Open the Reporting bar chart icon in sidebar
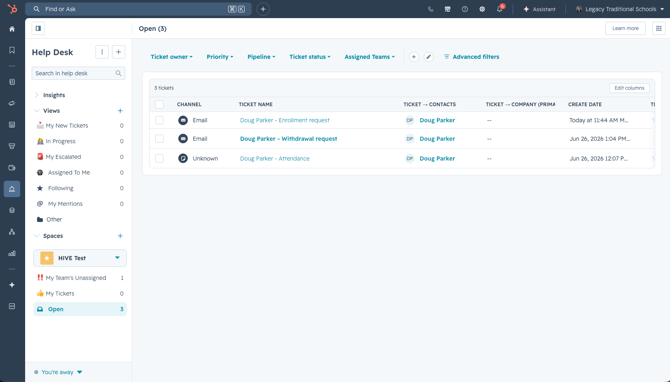The image size is (670, 382). (x=12, y=253)
